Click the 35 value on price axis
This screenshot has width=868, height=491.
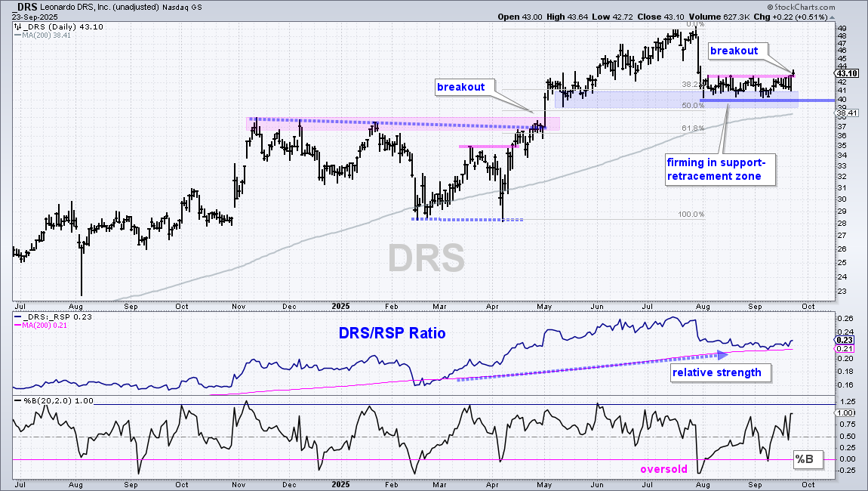point(842,146)
